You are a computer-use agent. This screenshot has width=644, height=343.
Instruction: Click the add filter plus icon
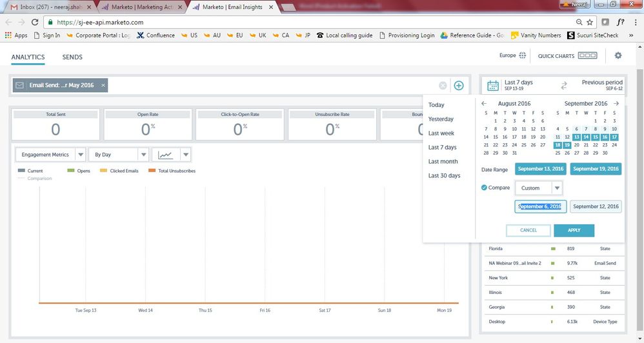[x=459, y=85]
